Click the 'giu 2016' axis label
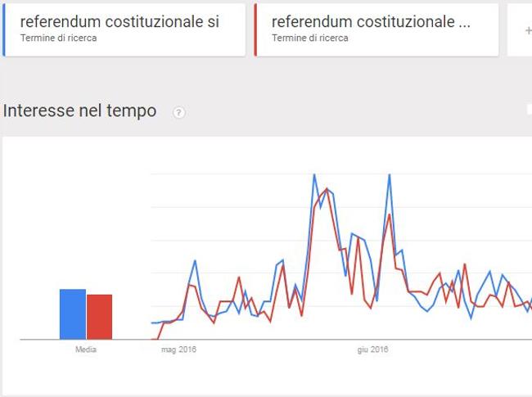The image size is (532, 397). click(x=372, y=350)
